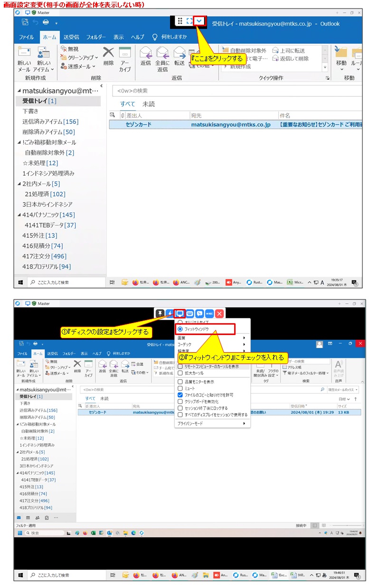This screenshot has width=370, height=588.
Task: Open the プライバシーモード submenu
Action: (x=212, y=423)
